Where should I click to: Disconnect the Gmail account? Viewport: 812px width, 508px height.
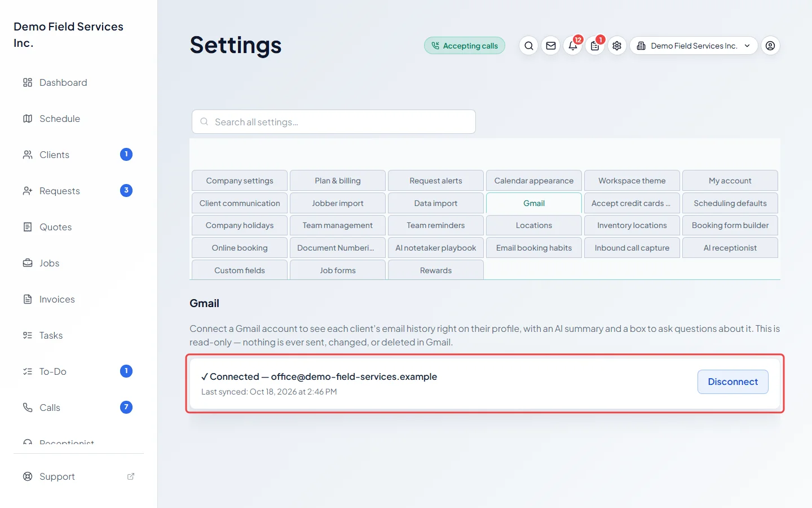pyautogui.click(x=733, y=382)
